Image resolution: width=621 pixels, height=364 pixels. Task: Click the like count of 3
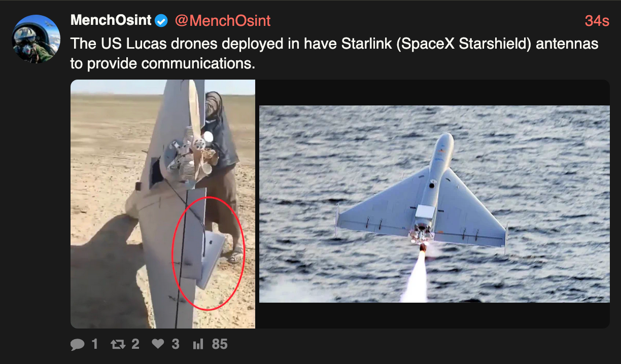(176, 344)
